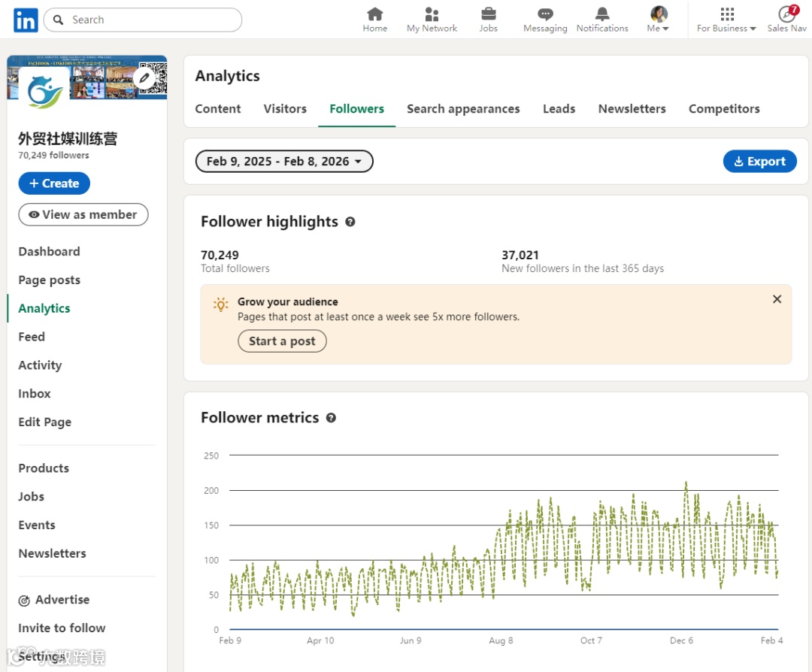Click the Export button
812x672 pixels.
coord(759,162)
